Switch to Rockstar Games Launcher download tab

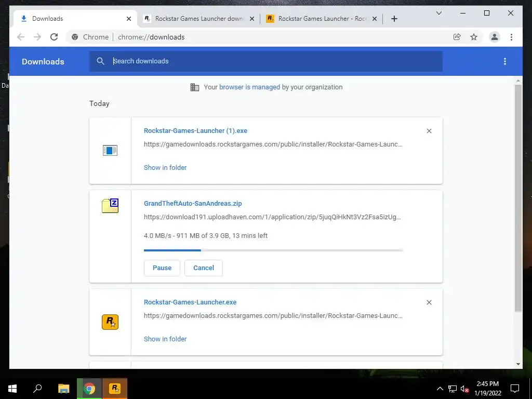pos(199,19)
